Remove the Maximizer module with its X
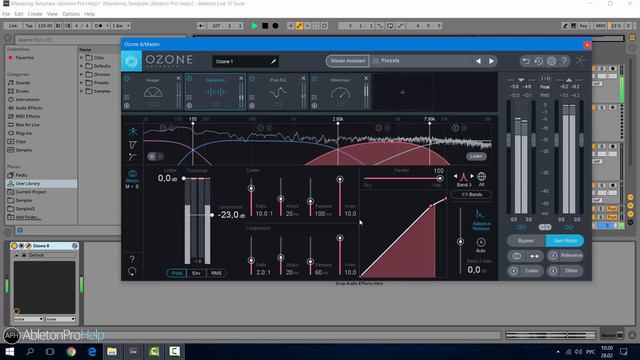The width and height of the screenshot is (640, 360). [366, 78]
